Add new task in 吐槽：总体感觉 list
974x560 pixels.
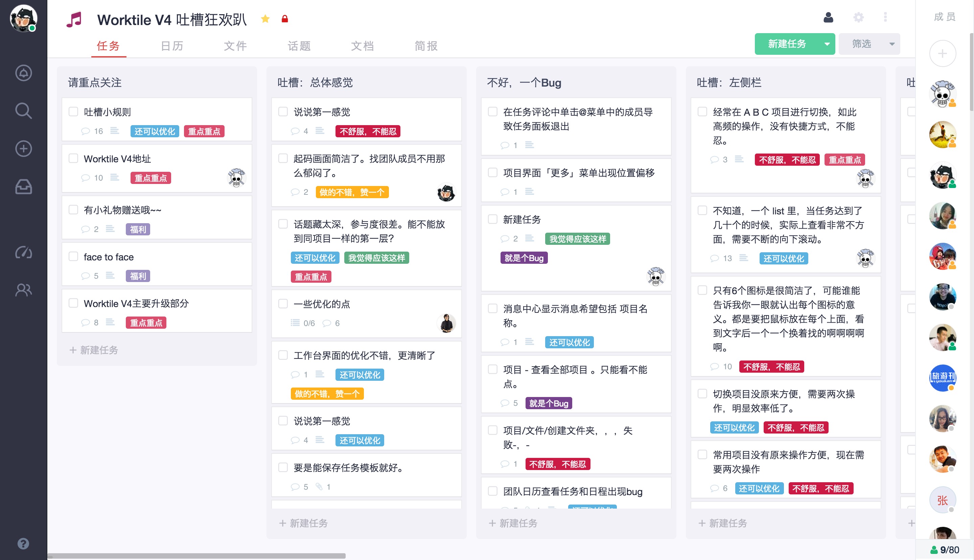[303, 523]
